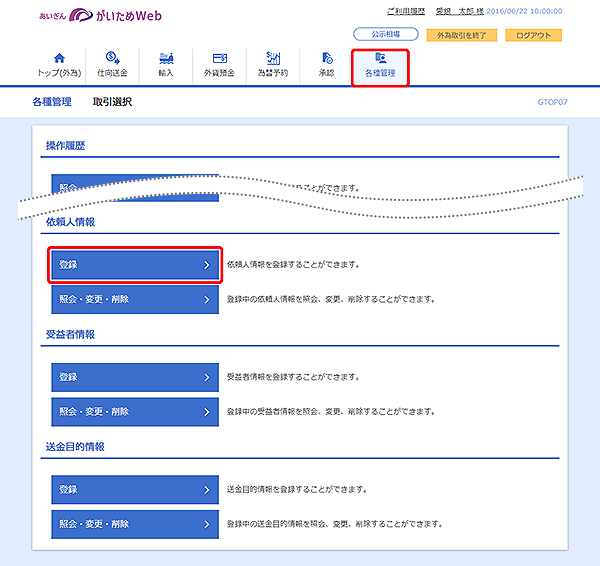Click text 依頼人情報を登録することができます。
Image resolution: width=600 pixels, height=566 pixels.
point(293,265)
